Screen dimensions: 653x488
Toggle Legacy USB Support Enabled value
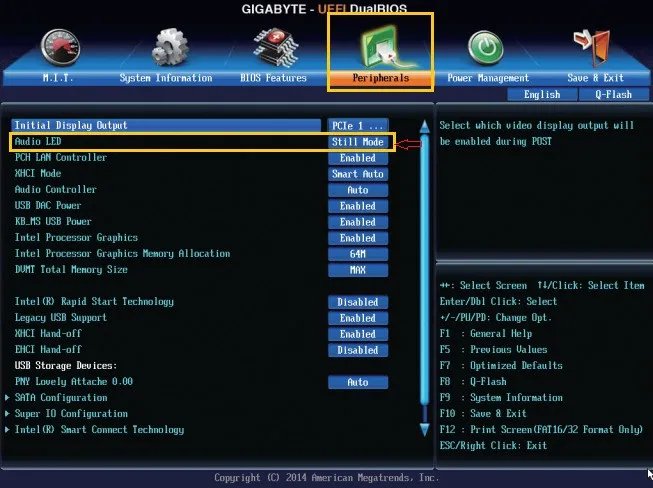click(358, 318)
